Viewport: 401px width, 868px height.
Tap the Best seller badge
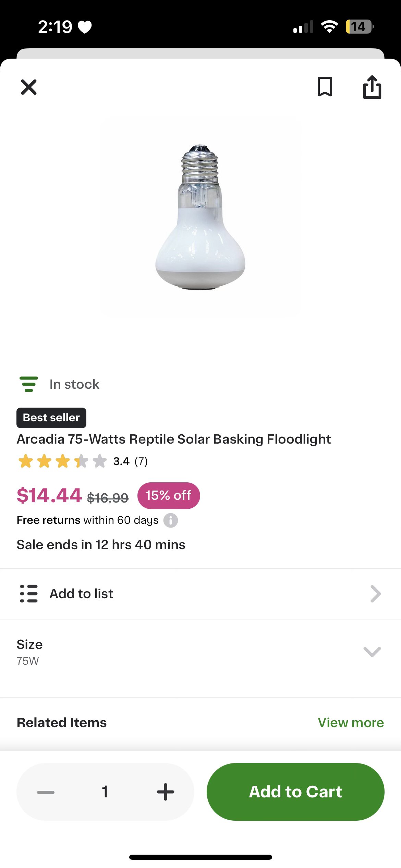(x=51, y=418)
